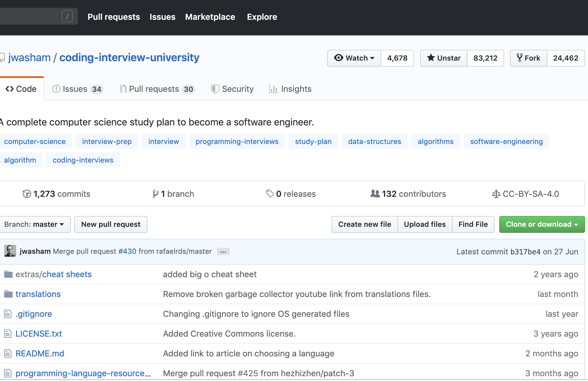Open the Clone or download dropdown

[542, 224]
